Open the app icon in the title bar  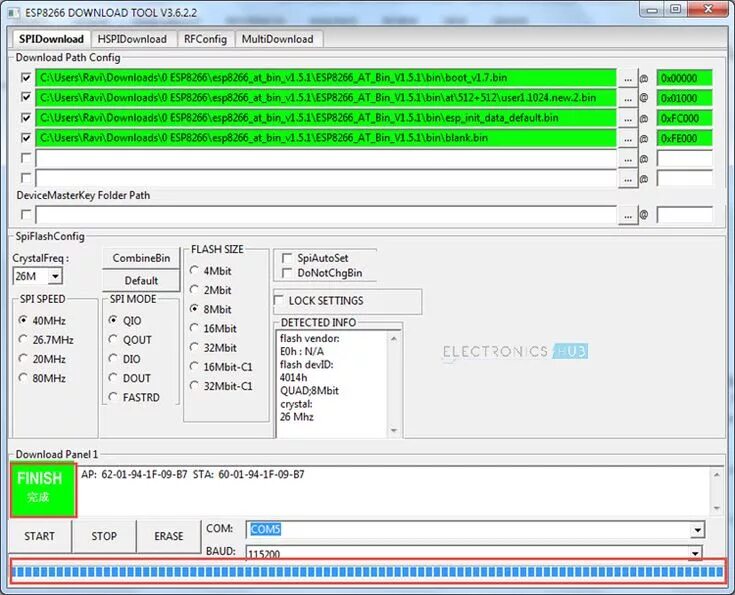[15, 13]
